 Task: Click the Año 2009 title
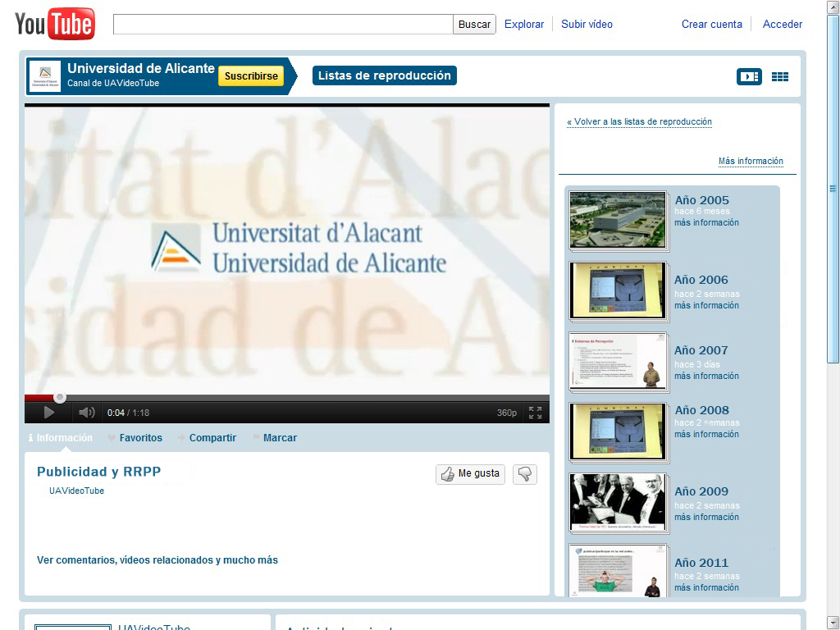tap(701, 491)
